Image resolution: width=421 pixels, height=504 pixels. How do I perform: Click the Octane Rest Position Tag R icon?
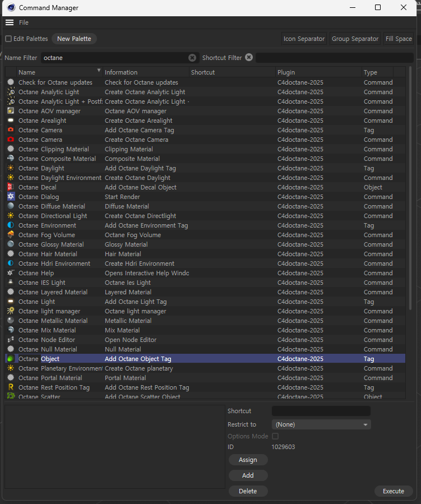[11, 387]
